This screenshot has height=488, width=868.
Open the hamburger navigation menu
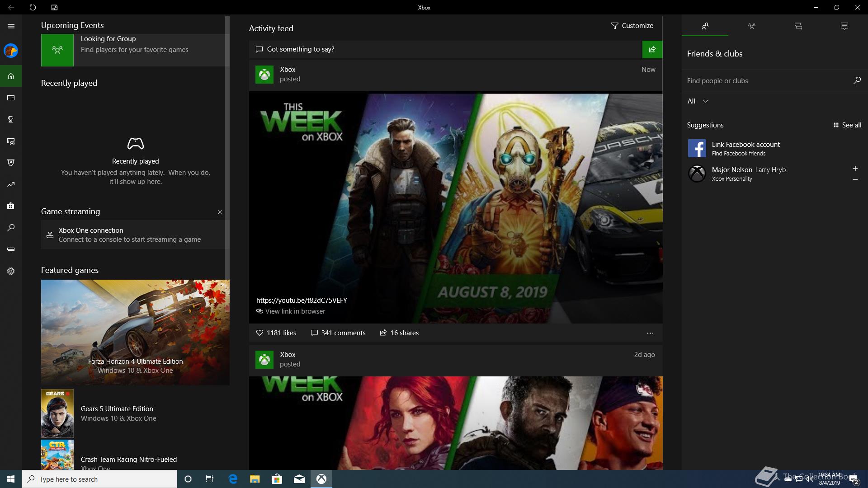tap(11, 26)
